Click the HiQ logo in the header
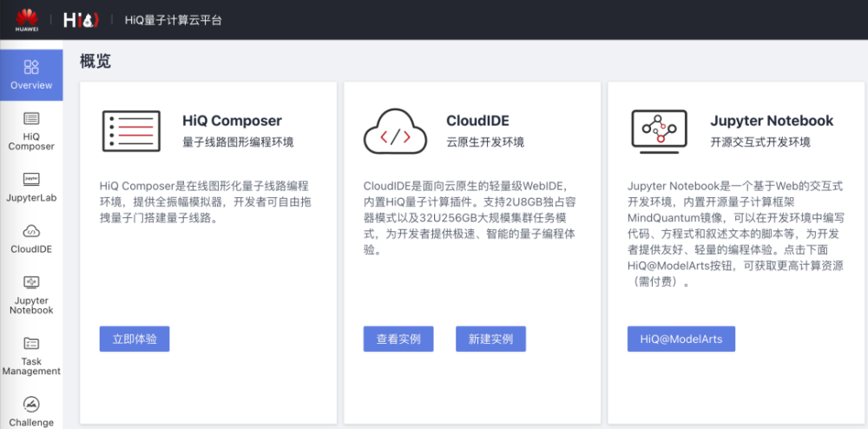 [81, 20]
